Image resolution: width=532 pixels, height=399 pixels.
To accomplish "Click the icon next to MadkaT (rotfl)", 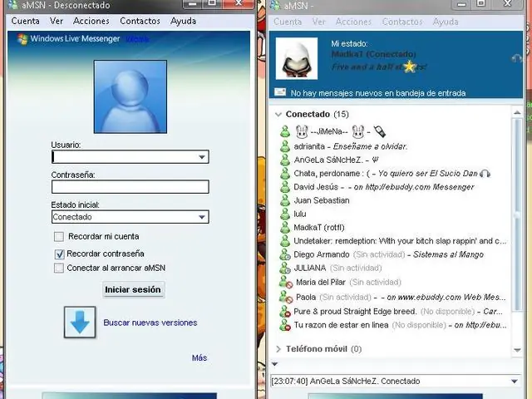I will pos(285,228).
